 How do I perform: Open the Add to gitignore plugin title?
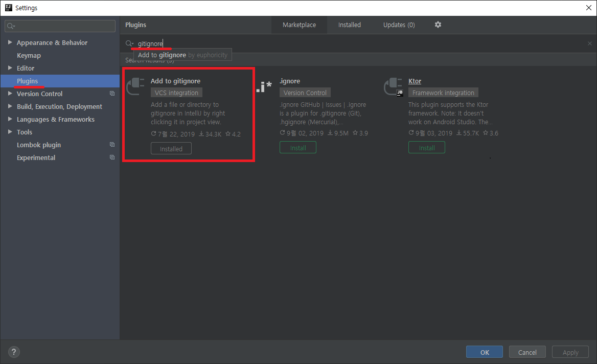[175, 81]
